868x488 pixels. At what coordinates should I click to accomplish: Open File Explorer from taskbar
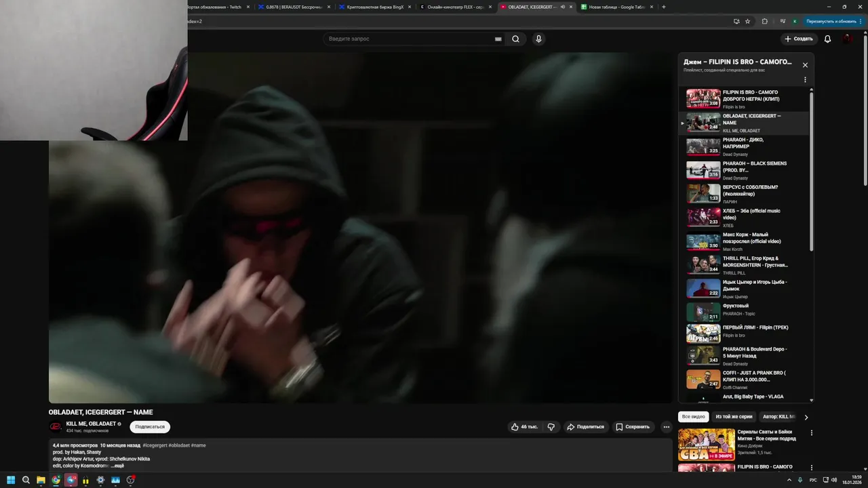41,480
